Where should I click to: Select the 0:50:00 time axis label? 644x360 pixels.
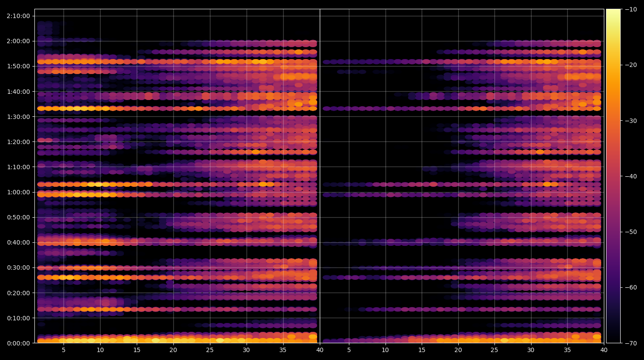[19, 217]
